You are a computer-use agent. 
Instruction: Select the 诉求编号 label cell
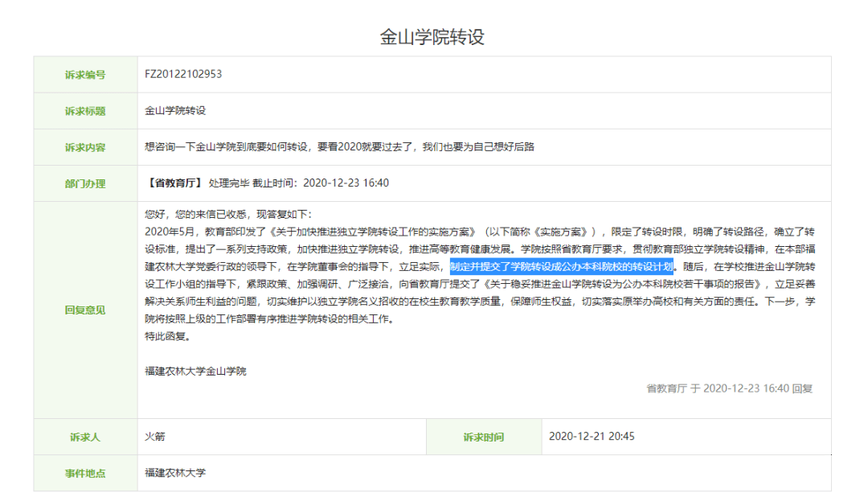(85, 75)
